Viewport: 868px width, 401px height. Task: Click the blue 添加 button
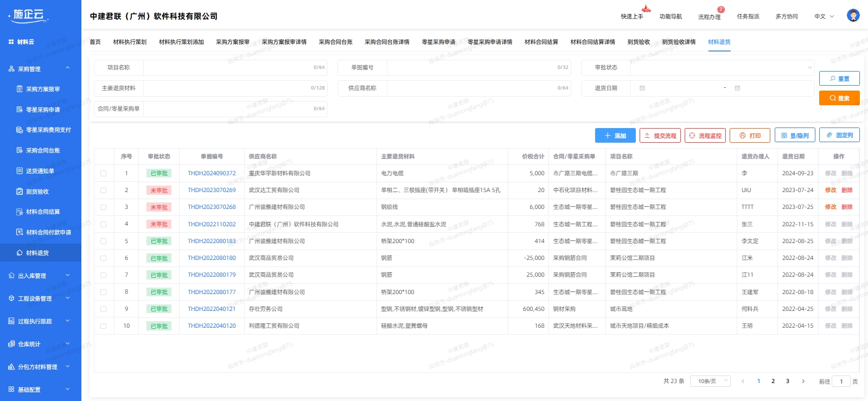click(x=615, y=136)
